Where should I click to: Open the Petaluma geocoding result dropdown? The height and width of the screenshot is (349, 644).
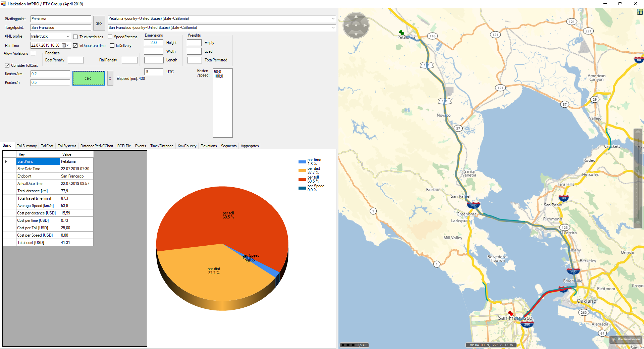(333, 19)
